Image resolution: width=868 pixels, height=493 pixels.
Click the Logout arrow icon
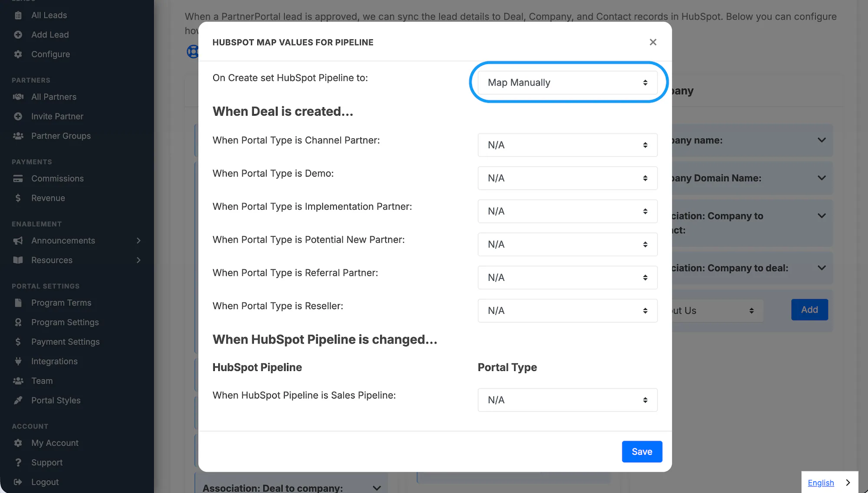tap(18, 482)
